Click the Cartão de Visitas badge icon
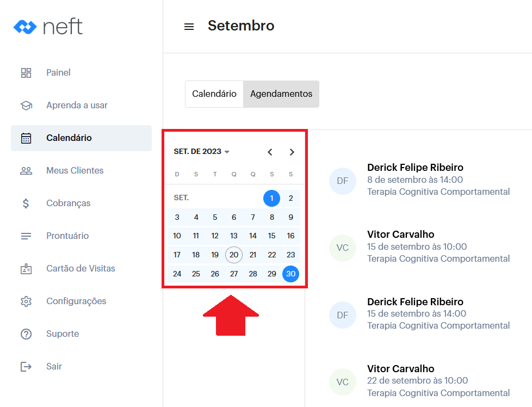Viewport: 532px width, 407px height. 26,269
